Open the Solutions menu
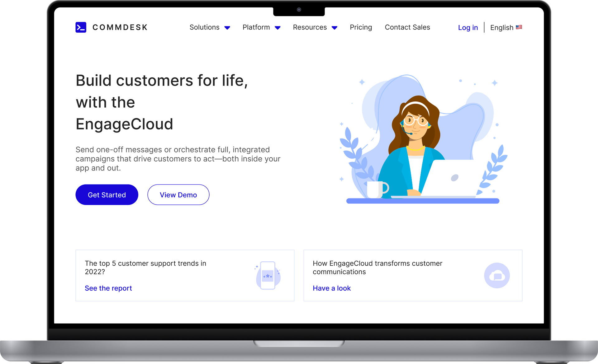Screen dimensions: 598x364 pyautogui.click(x=205, y=27)
